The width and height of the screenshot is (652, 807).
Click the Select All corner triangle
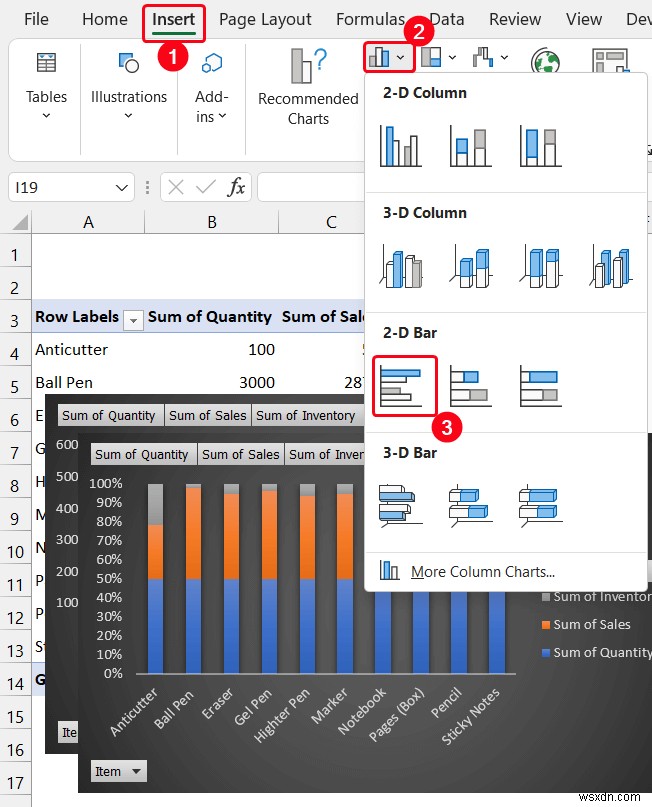click(x=20, y=222)
